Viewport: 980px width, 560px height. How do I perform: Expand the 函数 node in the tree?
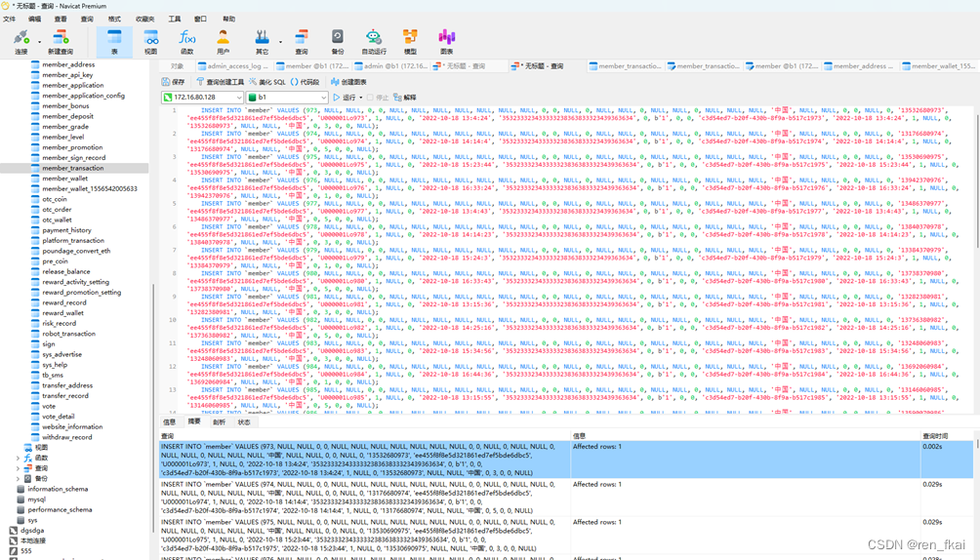coord(18,459)
